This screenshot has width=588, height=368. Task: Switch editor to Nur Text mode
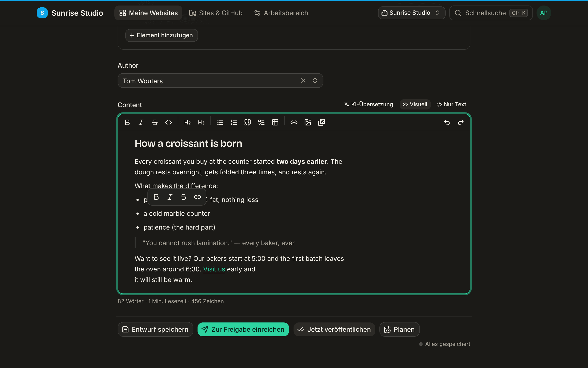click(x=451, y=104)
